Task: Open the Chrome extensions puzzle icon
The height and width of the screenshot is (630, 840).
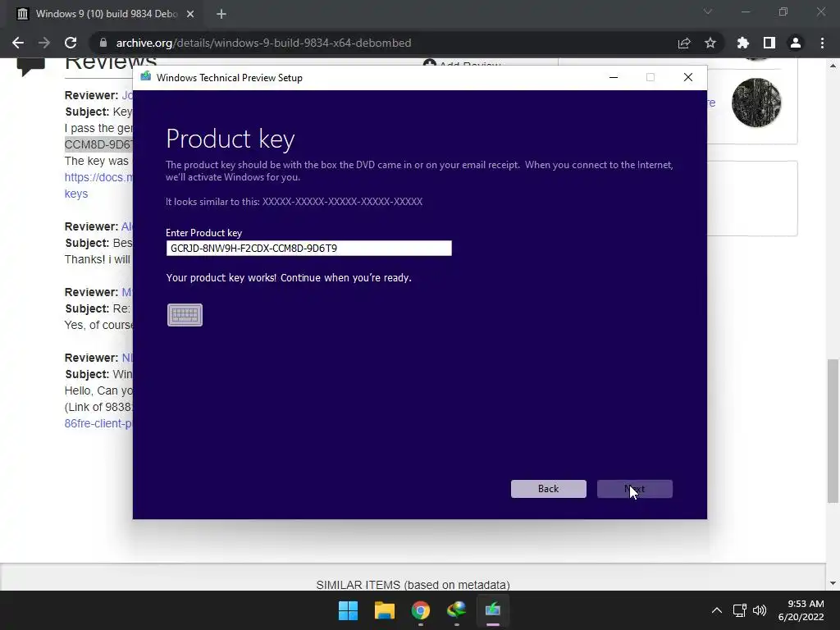Action: (x=743, y=43)
